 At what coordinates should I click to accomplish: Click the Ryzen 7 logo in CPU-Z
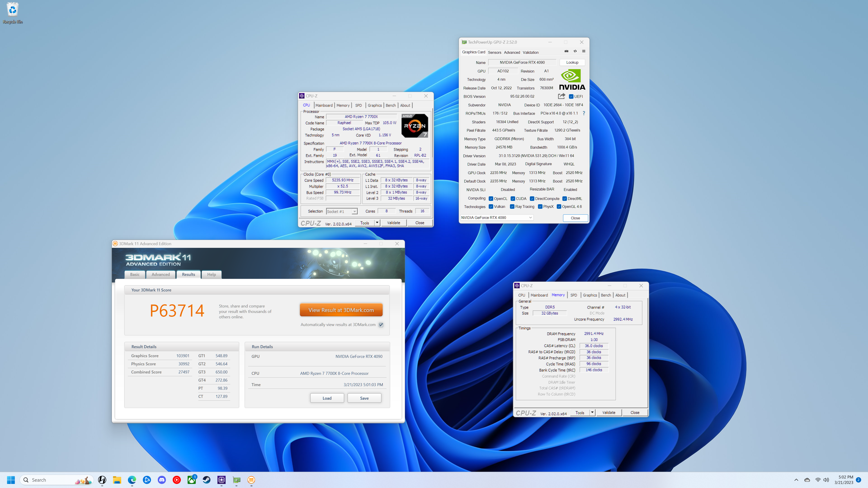point(415,126)
